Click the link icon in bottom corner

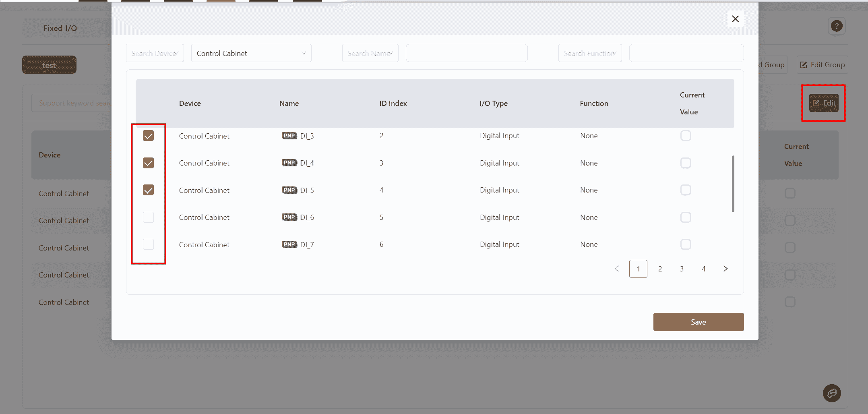click(x=831, y=393)
